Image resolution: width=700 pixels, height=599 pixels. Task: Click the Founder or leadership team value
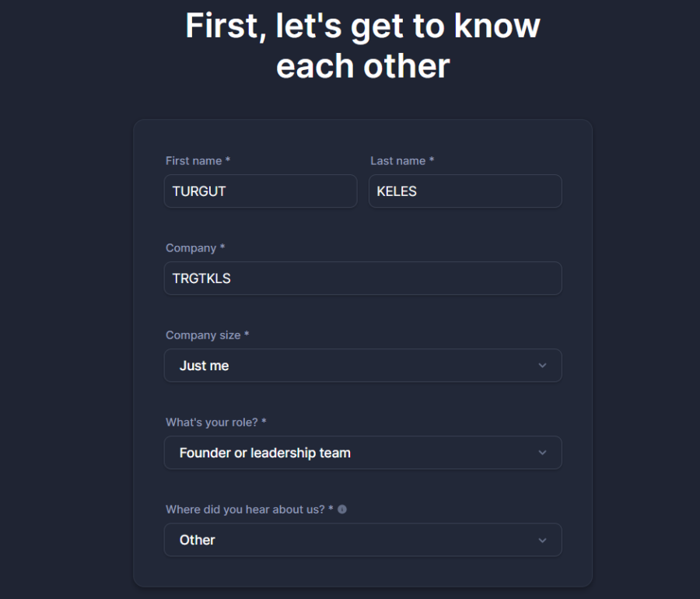coord(264,453)
